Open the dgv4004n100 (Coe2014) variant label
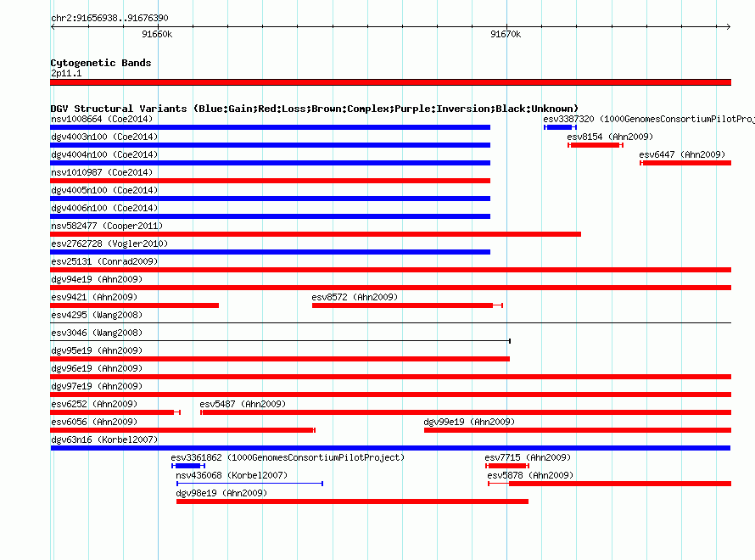This screenshot has height=560, width=755. coord(104,154)
